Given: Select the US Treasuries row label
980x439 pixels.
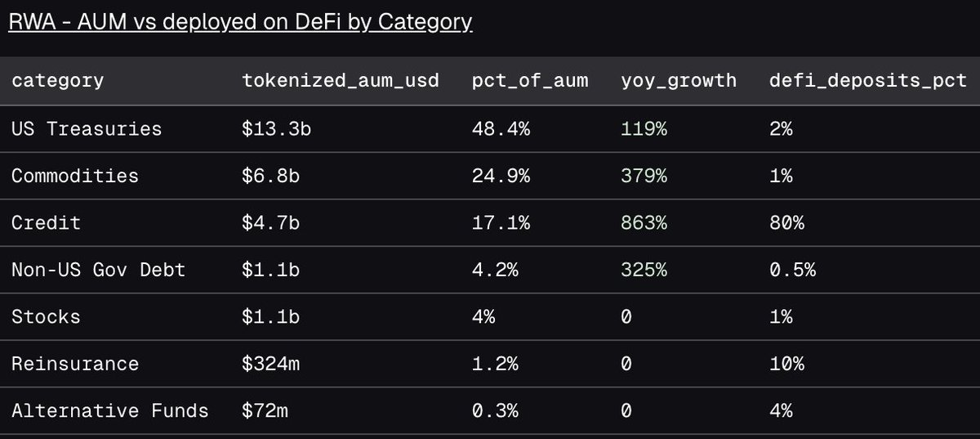Looking at the screenshot, I should click(x=87, y=128).
